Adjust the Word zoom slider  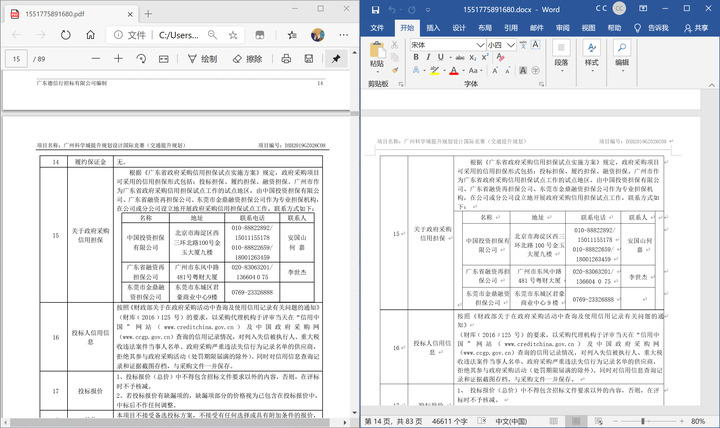click(643, 421)
